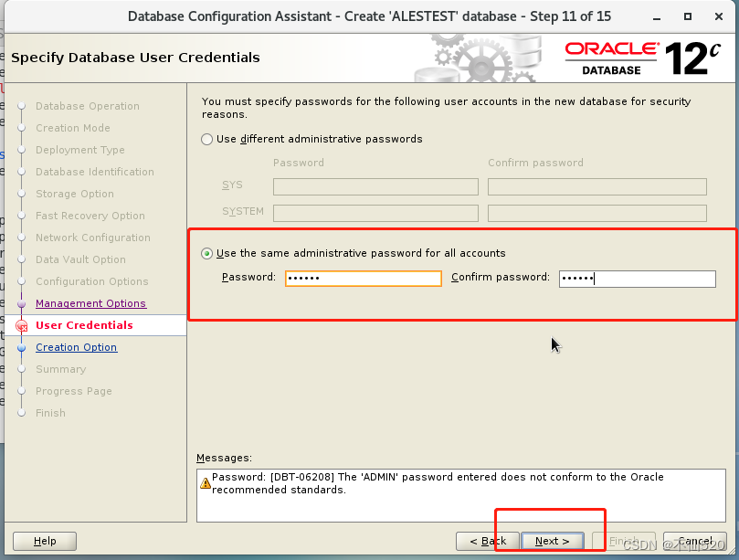739x560 pixels.
Task: Click the SYS confirm password field
Action: [597, 186]
